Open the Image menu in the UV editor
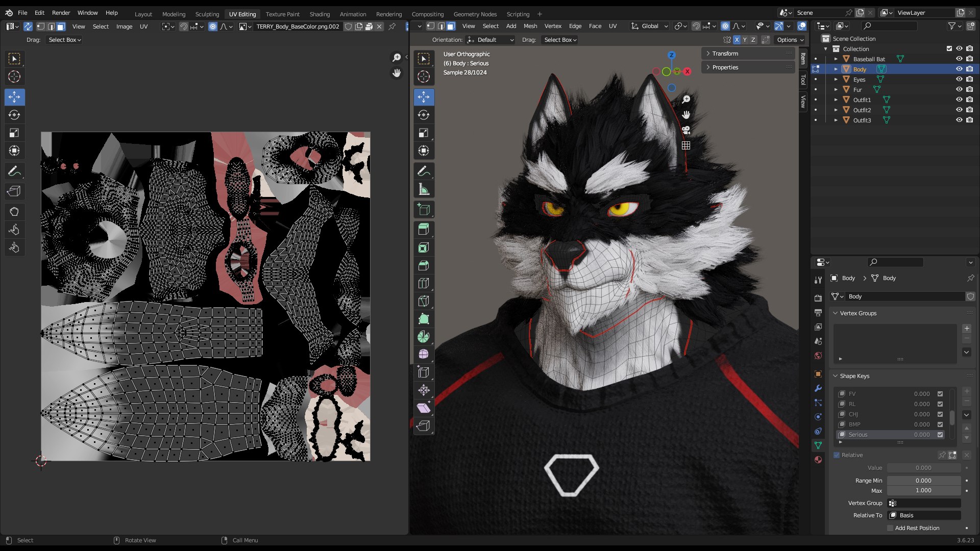Image resolution: width=980 pixels, height=551 pixels. 124,27
